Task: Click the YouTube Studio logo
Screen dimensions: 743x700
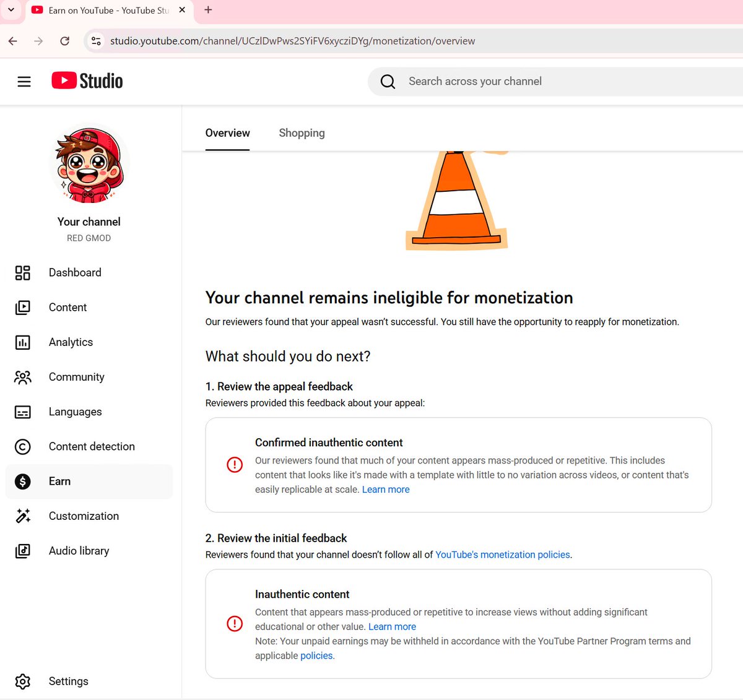Action: tap(87, 81)
